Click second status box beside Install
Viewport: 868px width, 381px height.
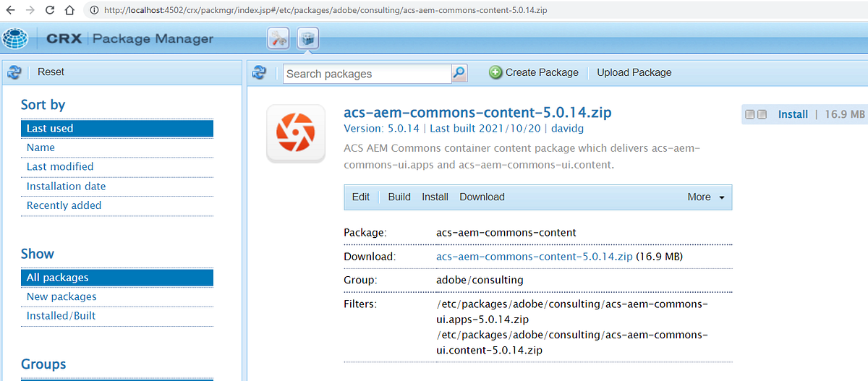762,114
